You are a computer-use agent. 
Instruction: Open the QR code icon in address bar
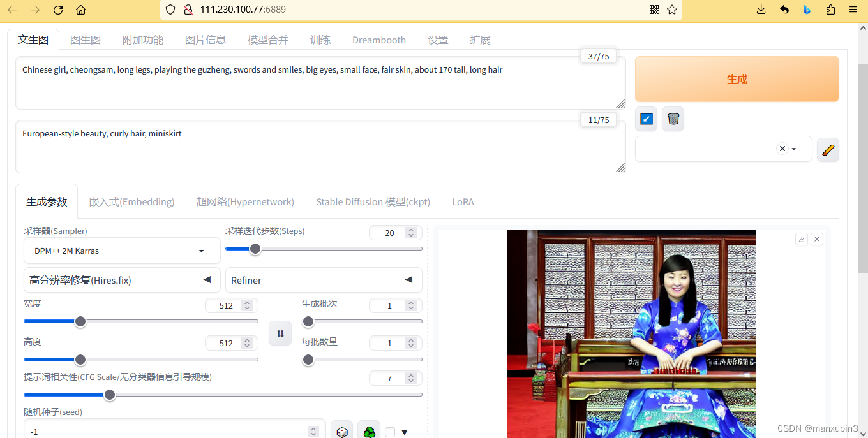click(x=654, y=10)
